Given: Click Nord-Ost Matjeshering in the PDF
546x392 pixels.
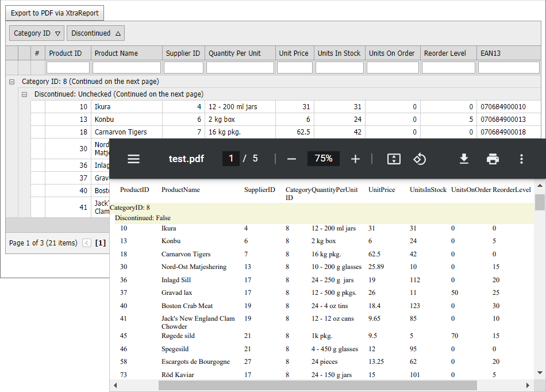Looking at the screenshot, I should tap(194, 267).
